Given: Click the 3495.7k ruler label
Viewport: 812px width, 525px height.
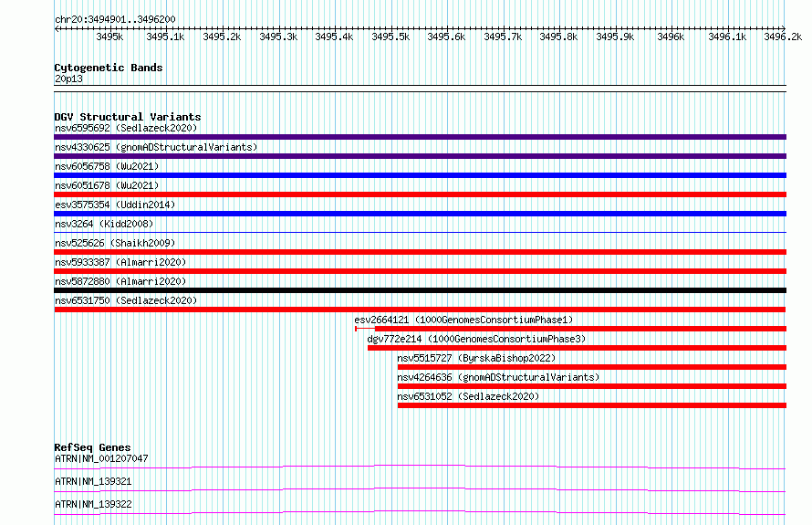Looking at the screenshot, I should [x=503, y=37].
